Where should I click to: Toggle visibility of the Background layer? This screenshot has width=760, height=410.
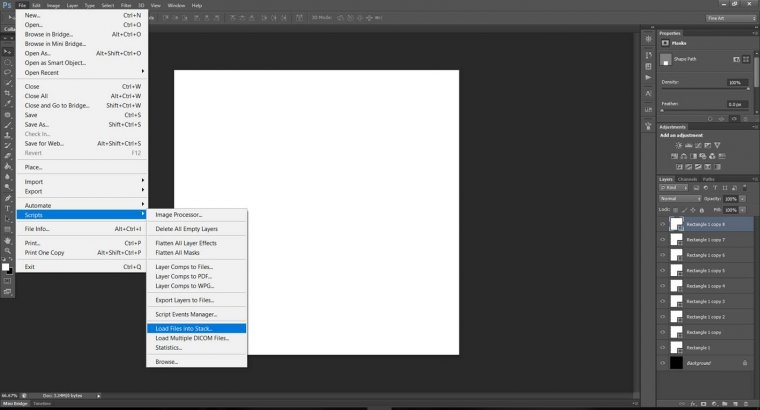coord(663,363)
